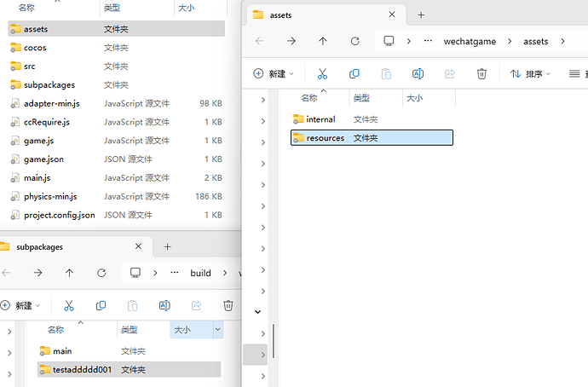Go up one level in the assets window
Screen dimensions: 588x387
[323, 41]
